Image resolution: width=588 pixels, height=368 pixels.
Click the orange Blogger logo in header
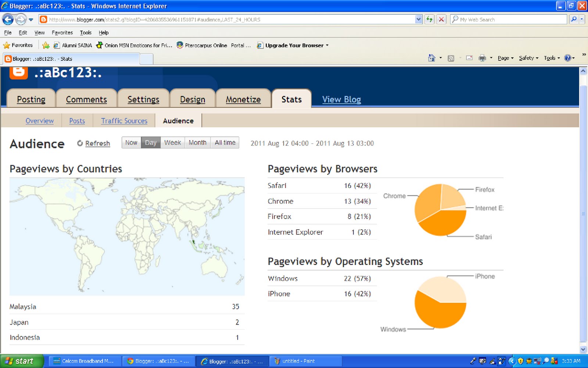19,72
